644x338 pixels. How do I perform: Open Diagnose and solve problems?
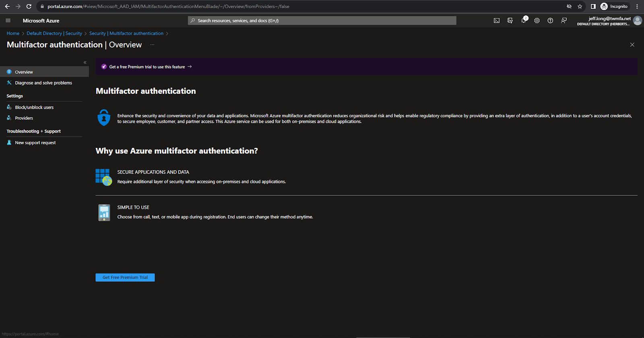click(44, 83)
